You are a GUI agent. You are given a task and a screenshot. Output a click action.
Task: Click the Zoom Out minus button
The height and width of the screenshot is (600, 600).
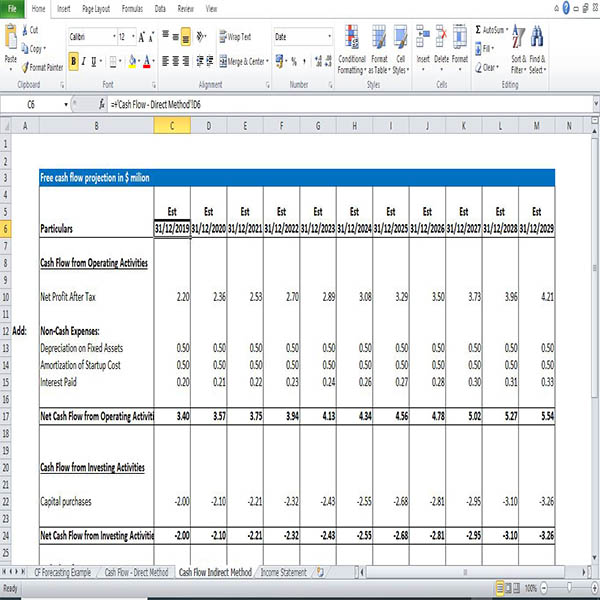tap(544, 588)
